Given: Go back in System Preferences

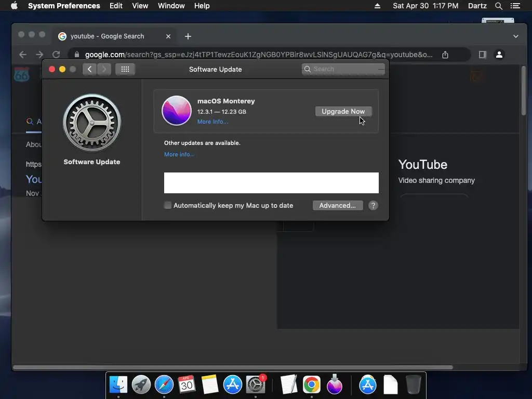Looking at the screenshot, I should pos(89,69).
